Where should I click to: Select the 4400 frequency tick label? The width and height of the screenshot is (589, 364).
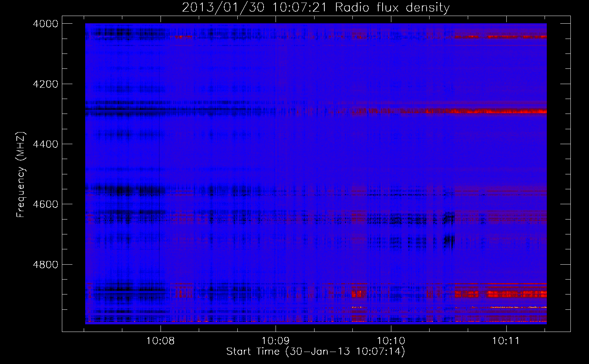point(46,144)
